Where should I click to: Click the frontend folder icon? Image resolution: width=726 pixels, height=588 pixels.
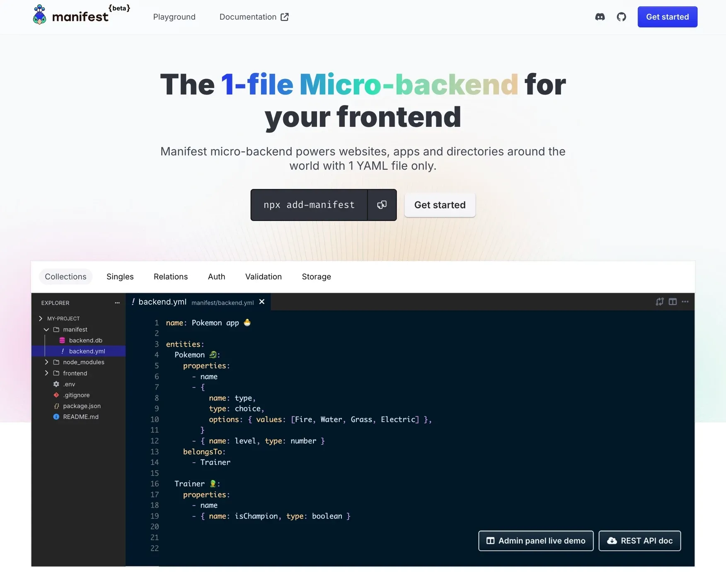pos(56,373)
